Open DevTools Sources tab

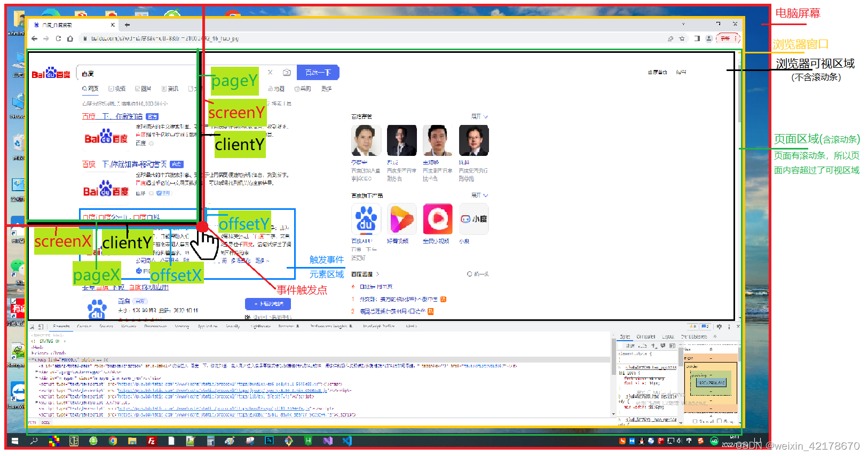click(106, 326)
